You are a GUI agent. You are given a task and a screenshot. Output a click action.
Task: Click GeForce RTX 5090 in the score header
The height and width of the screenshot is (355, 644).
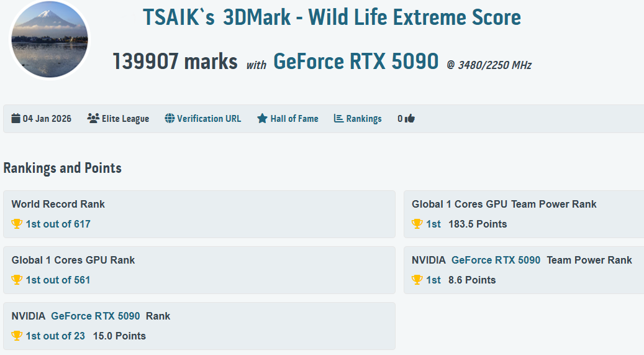pyautogui.click(x=356, y=62)
